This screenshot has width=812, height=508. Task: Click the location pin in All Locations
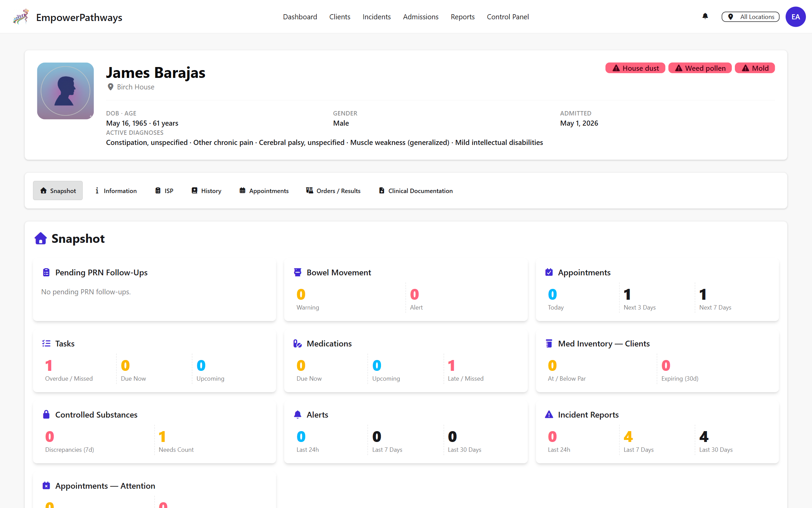point(730,17)
